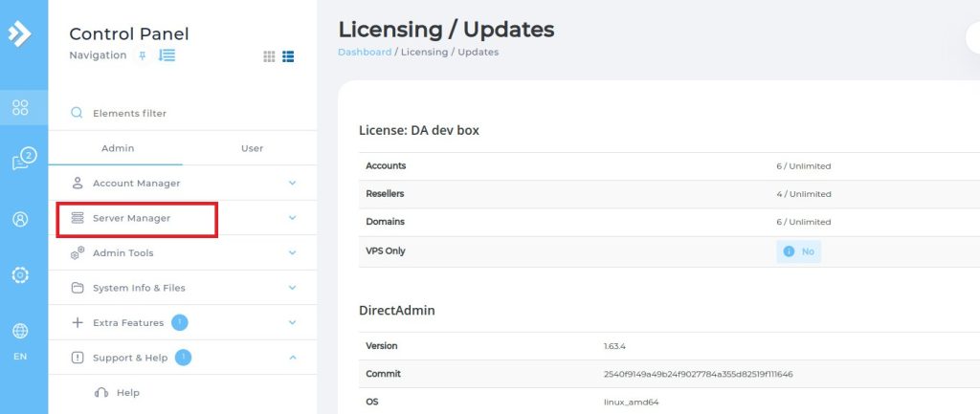Click the Support & Help notification badge
Image resolution: width=980 pixels, height=414 pixels.
tap(183, 358)
